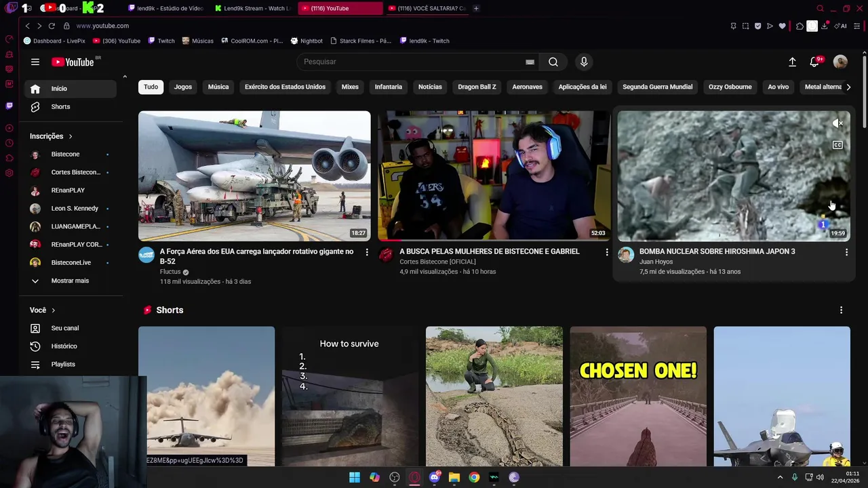Open the Create upload icon
Screen dimensions: 868x488
[792, 62]
